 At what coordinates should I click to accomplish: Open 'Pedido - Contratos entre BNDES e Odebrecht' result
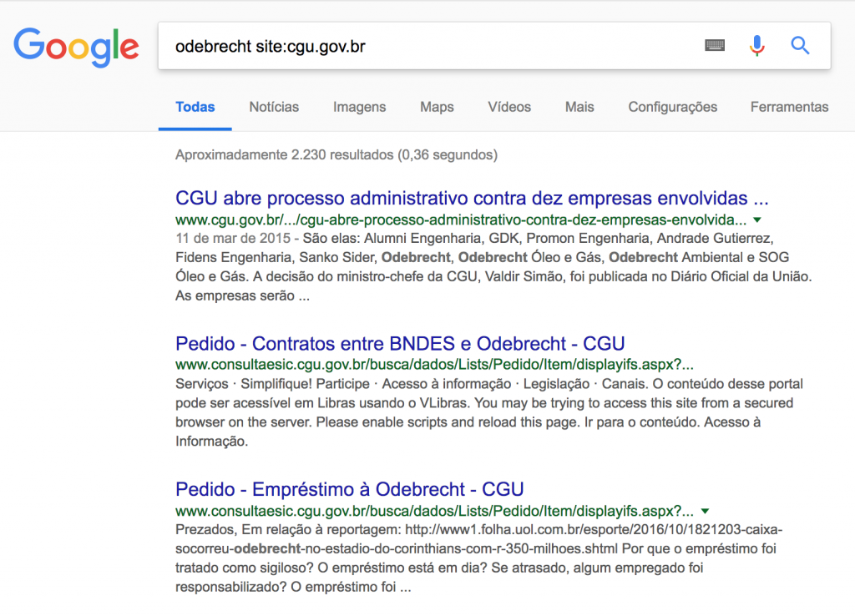(400, 343)
